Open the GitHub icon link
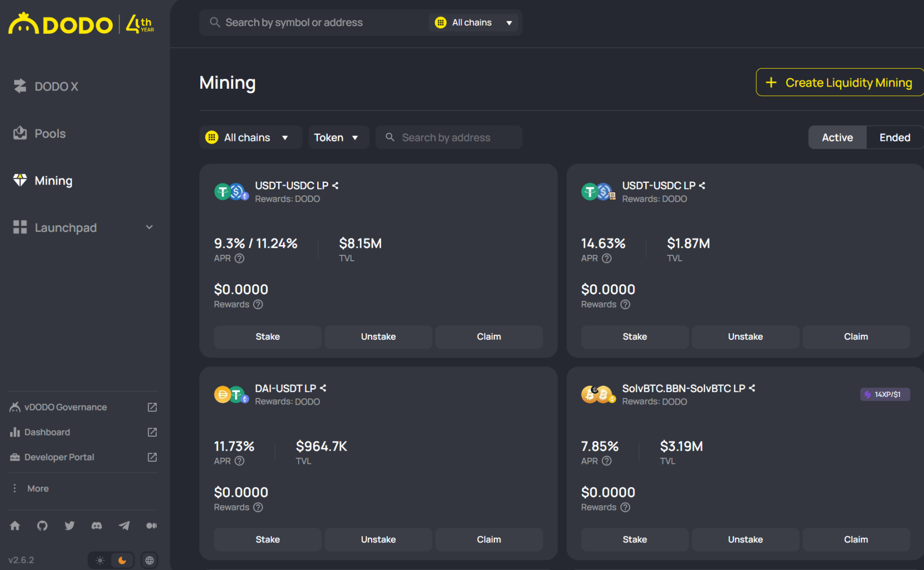 coord(42,525)
